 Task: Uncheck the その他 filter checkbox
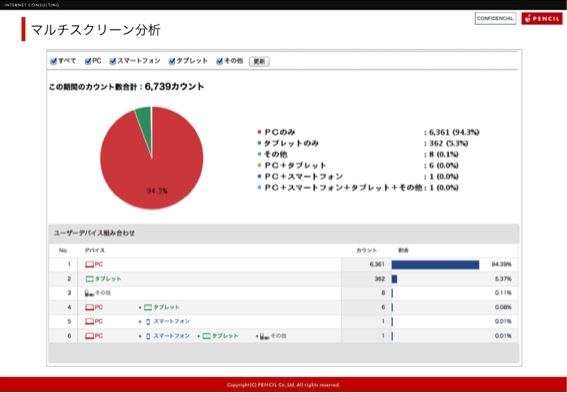[x=219, y=61]
